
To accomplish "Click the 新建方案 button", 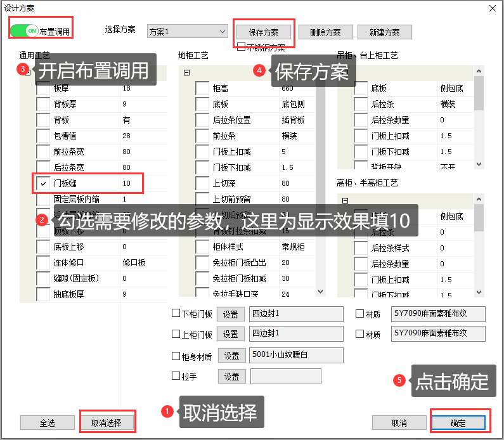I will (384, 32).
